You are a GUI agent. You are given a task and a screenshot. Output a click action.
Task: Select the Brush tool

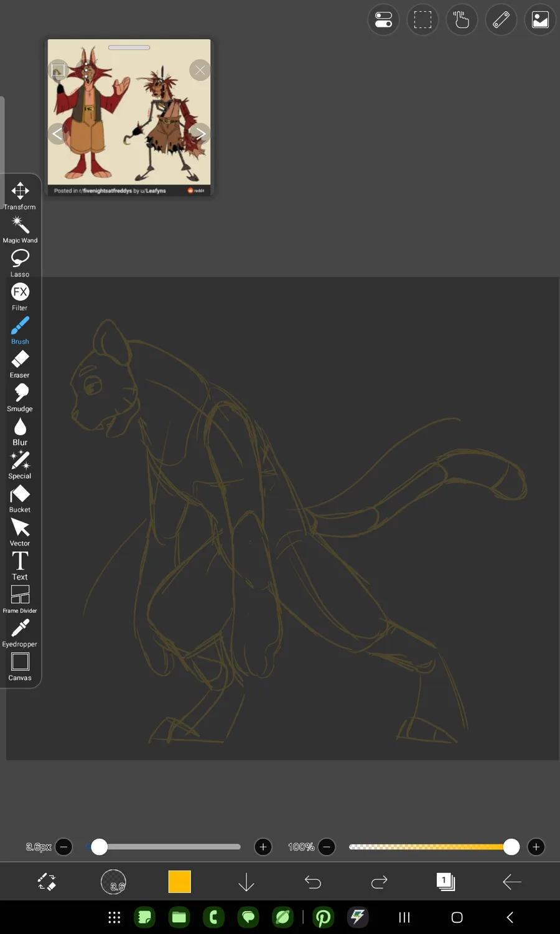tap(20, 330)
